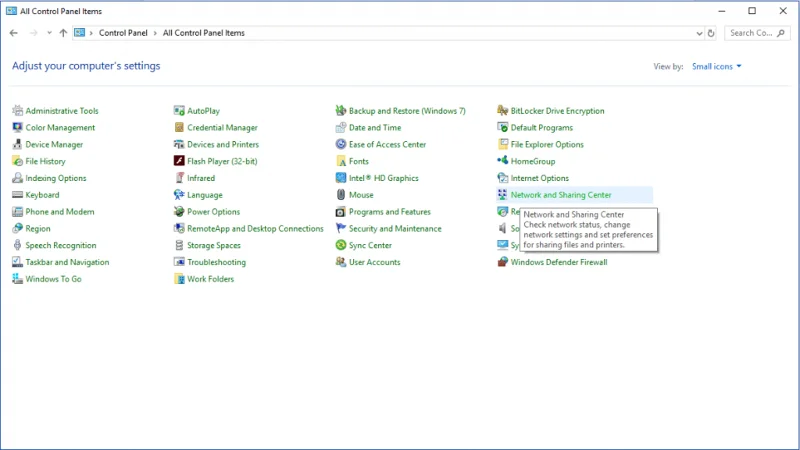Open the Intel HD Graphics icon

coord(341,178)
